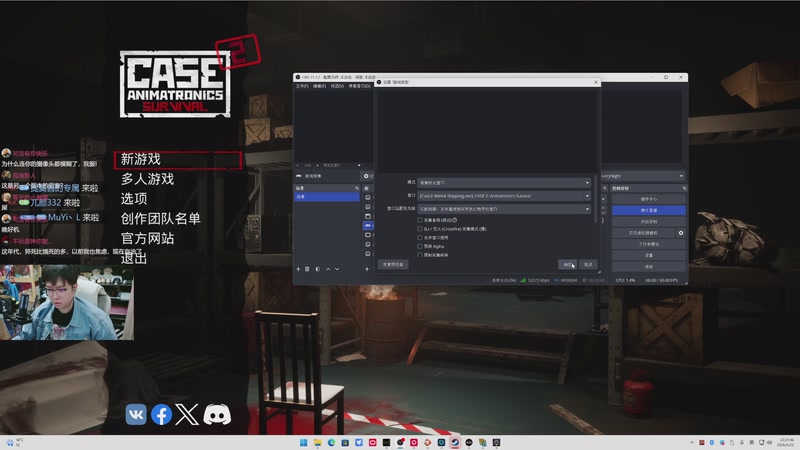Open the Edit menu in OBS

pyautogui.click(x=319, y=86)
